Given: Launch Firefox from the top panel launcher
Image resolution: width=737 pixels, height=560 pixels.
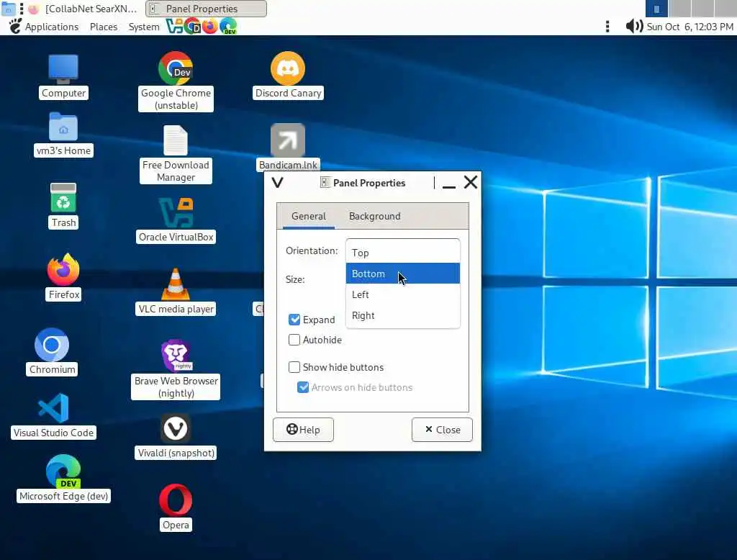Looking at the screenshot, I should pos(209,27).
